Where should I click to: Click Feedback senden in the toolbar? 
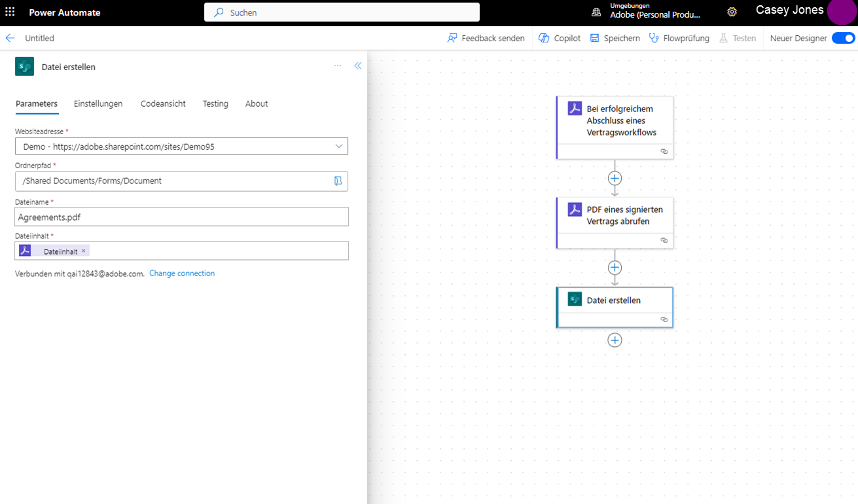point(486,38)
